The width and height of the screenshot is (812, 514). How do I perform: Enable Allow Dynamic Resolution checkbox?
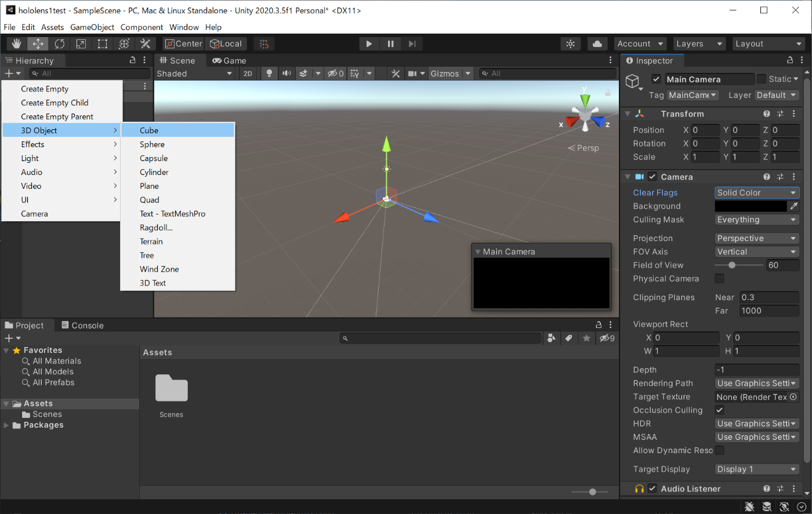tap(719, 450)
